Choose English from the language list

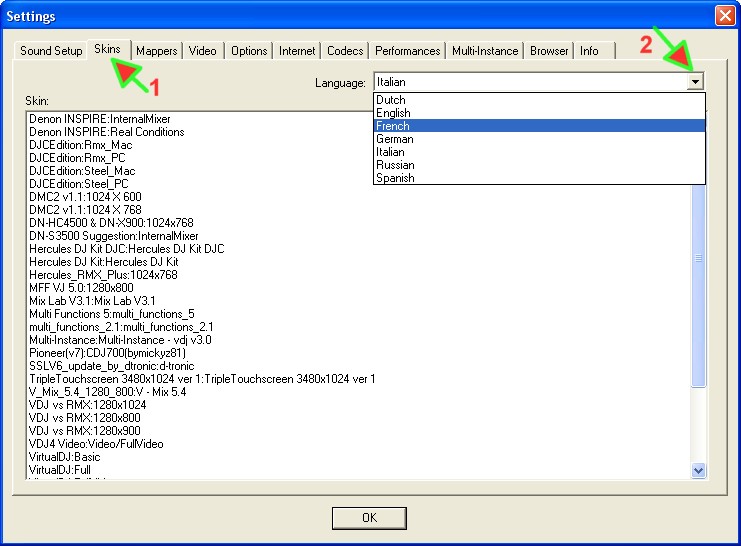539,113
